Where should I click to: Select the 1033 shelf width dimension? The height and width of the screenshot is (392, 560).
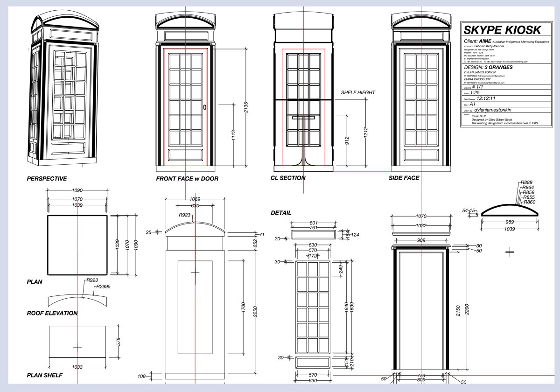click(77, 367)
